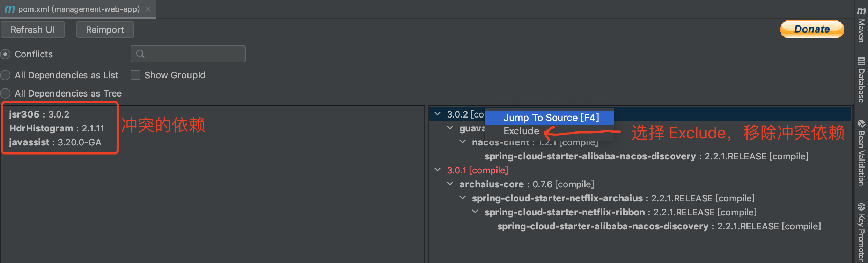Screen dimensions: 868x263
Task: Open the Maven tool window icon
Action: pyautogui.click(x=861, y=10)
